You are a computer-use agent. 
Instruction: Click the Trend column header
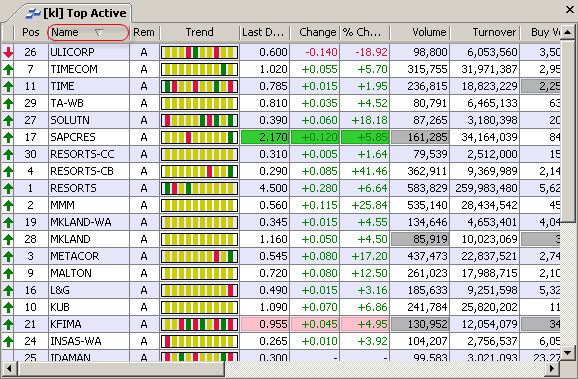tap(199, 32)
